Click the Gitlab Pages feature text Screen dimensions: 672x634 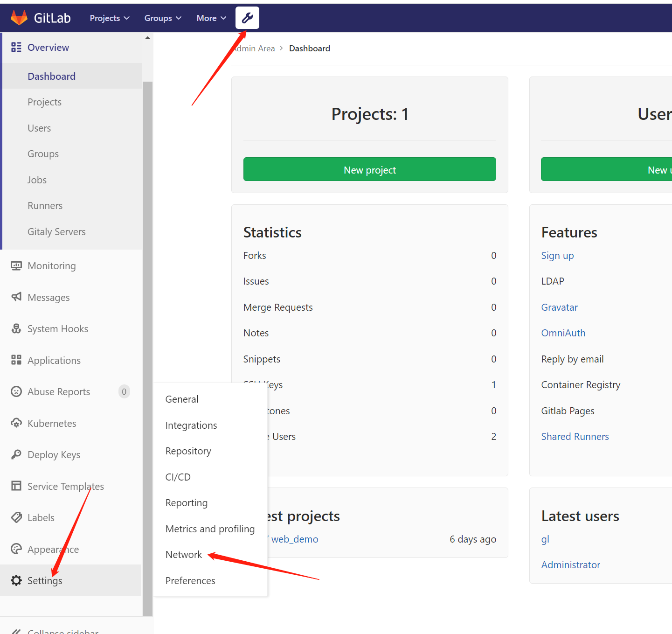[x=568, y=411]
